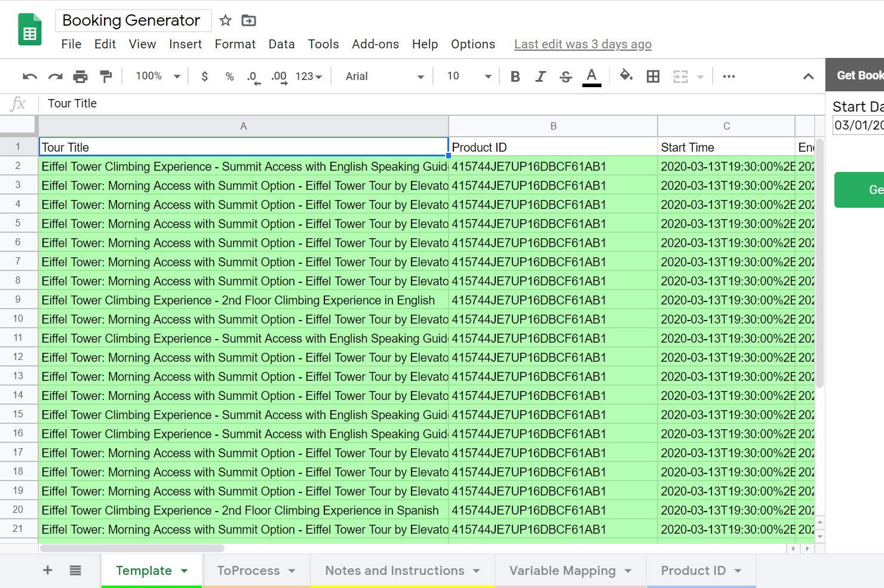Format as currency
This screenshot has height=588, width=884.
(x=205, y=76)
